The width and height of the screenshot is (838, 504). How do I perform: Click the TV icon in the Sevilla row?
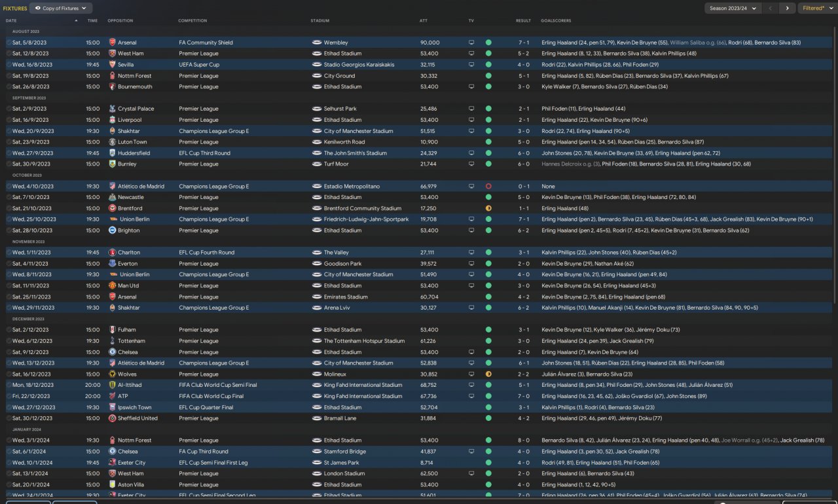coord(471,65)
